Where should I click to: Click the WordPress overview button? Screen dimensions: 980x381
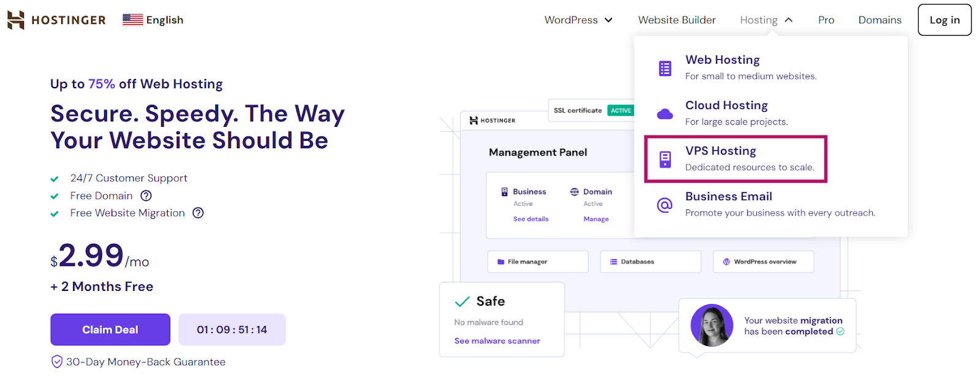tap(763, 262)
